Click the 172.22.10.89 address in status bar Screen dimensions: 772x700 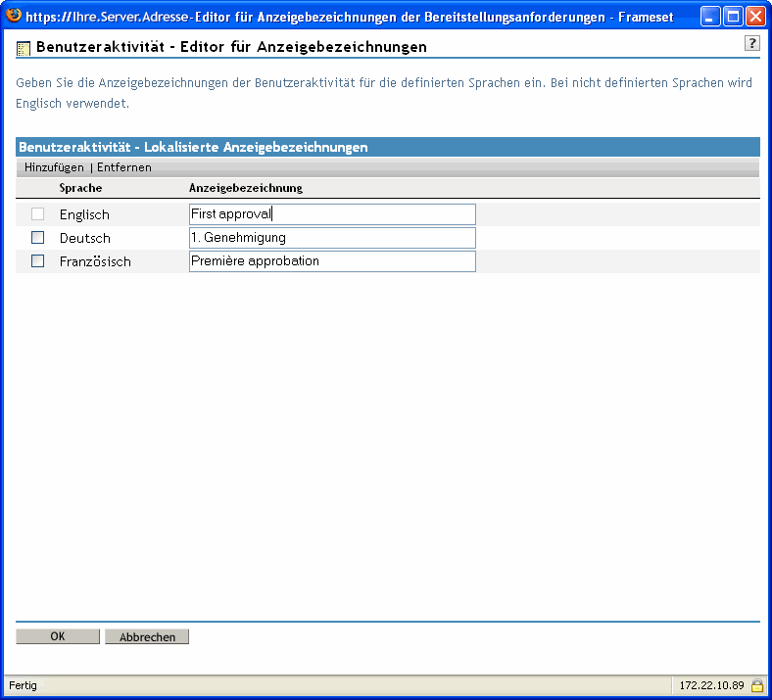coord(711,685)
